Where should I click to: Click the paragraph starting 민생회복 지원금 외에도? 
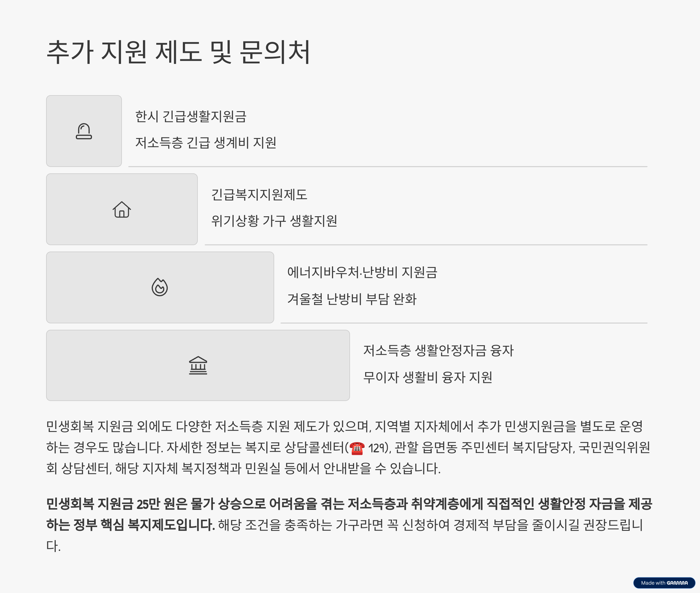point(348,447)
